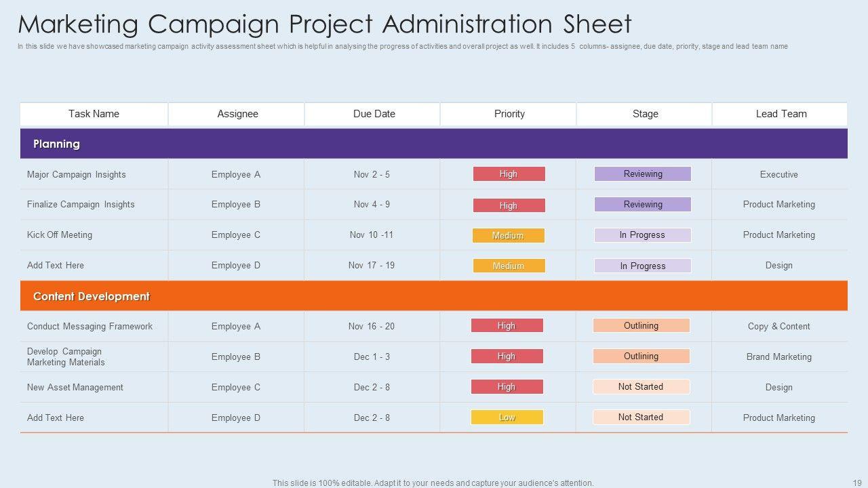Select the Nov 2 - 5 due date cell

tap(372, 174)
